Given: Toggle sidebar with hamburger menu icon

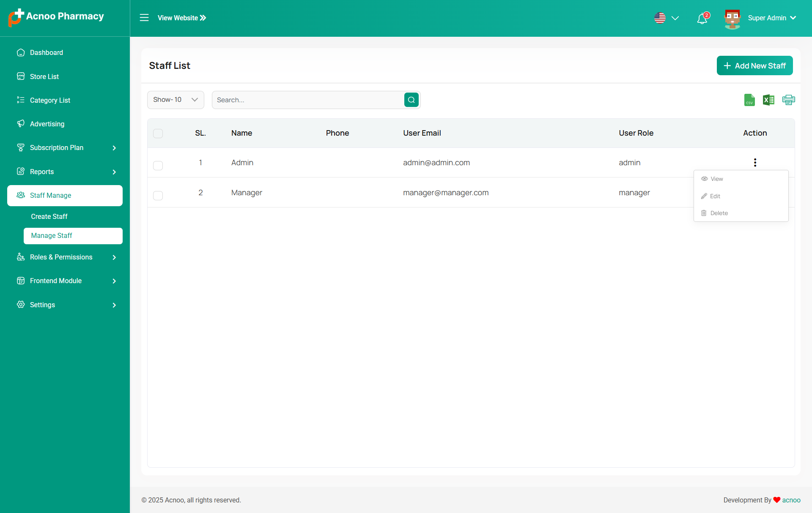Looking at the screenshot, I should [x=144, y=18].
